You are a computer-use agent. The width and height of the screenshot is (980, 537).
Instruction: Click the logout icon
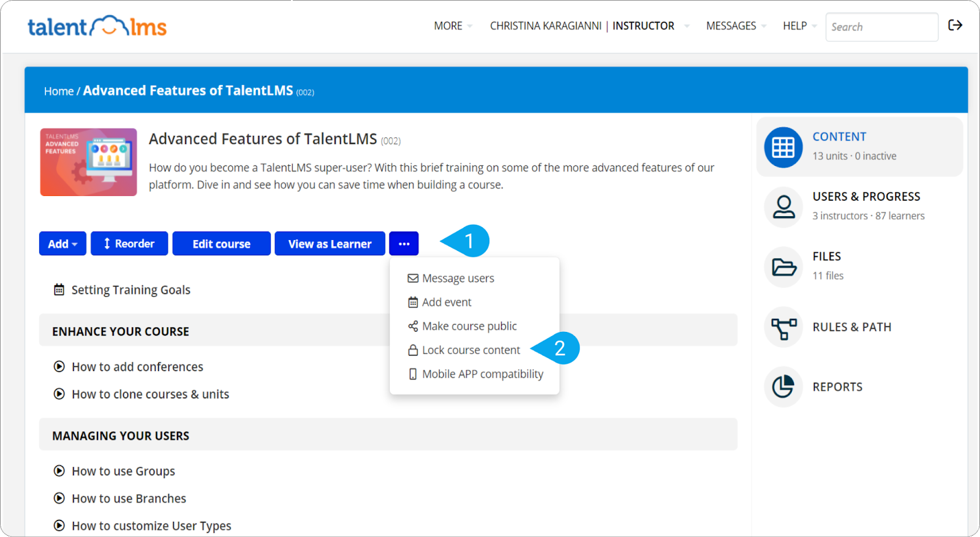point(955,25)
